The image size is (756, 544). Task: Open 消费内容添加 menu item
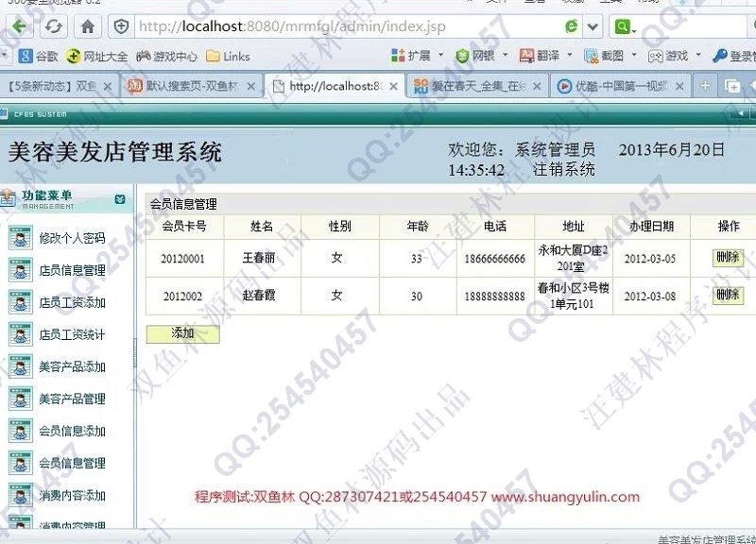[x=72, y=495]
